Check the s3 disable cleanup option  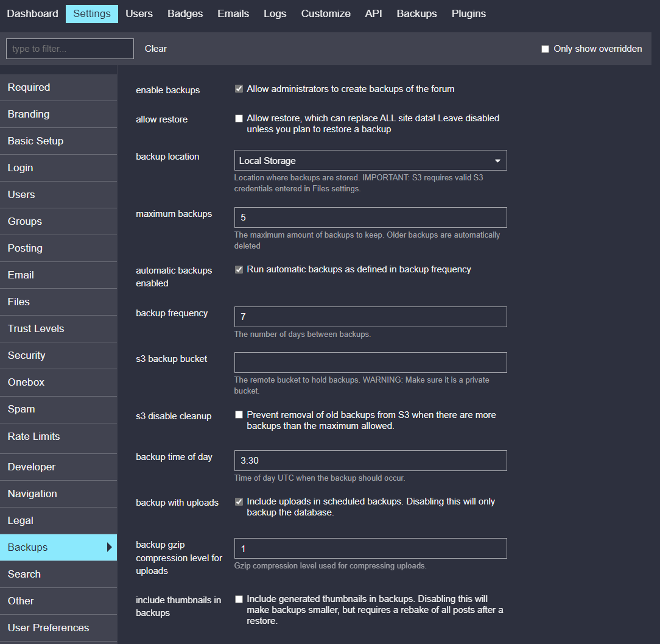(239, 414)
